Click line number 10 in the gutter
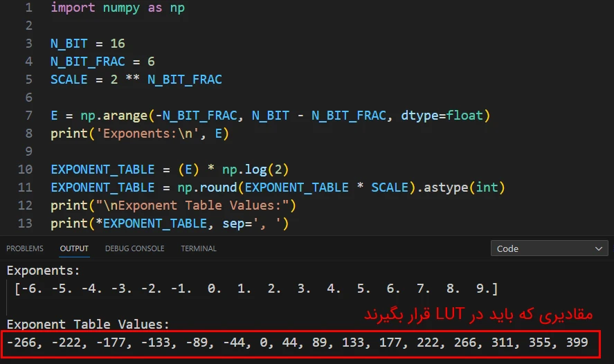The height and width of the screenshot is (364, 614). coord(25,170)
